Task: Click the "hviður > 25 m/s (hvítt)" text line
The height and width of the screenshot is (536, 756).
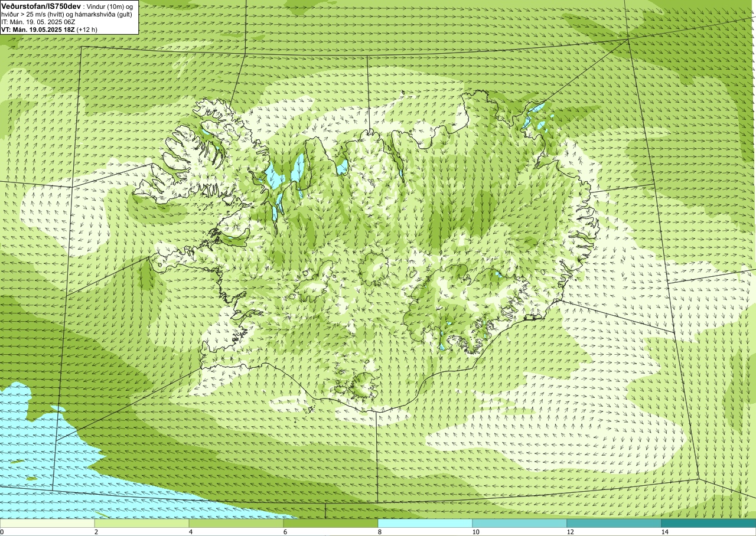Action: (32, 14)
